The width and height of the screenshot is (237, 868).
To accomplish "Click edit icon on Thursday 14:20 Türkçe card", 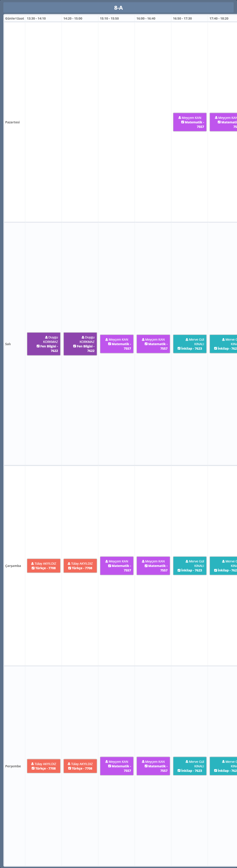I will (69, 768).
